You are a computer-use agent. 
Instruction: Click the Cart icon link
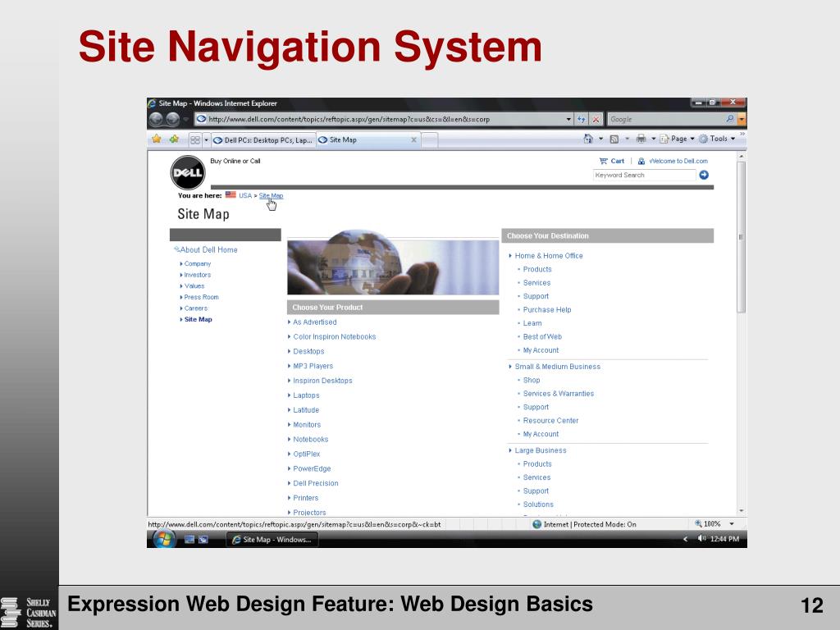coord(603,161)
